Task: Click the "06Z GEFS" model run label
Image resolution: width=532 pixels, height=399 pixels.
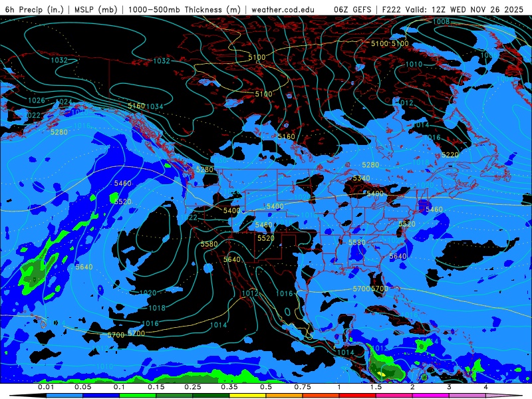Action: click(x=353, y=9)
